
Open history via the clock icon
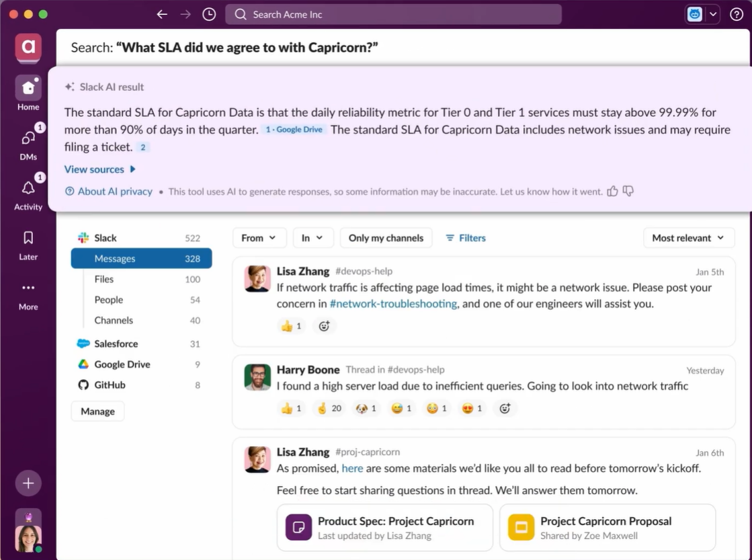pyautogui.click(x=209, y=14)
